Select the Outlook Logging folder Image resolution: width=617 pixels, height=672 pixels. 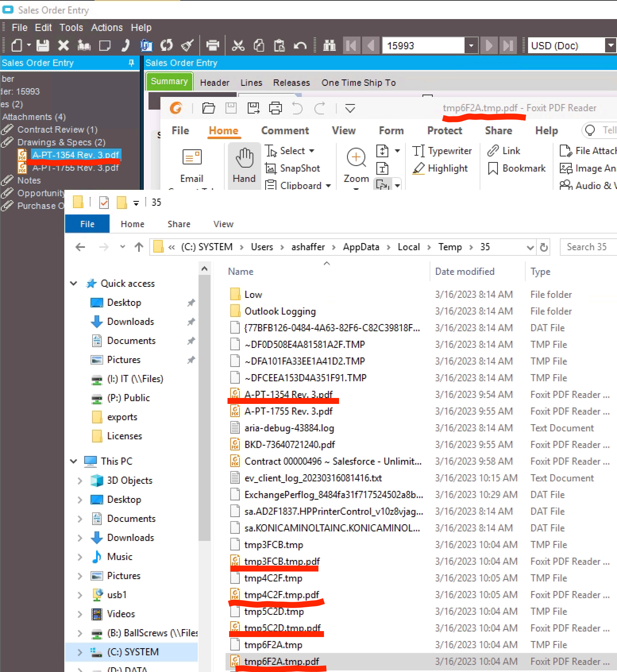tap(280, 311)
